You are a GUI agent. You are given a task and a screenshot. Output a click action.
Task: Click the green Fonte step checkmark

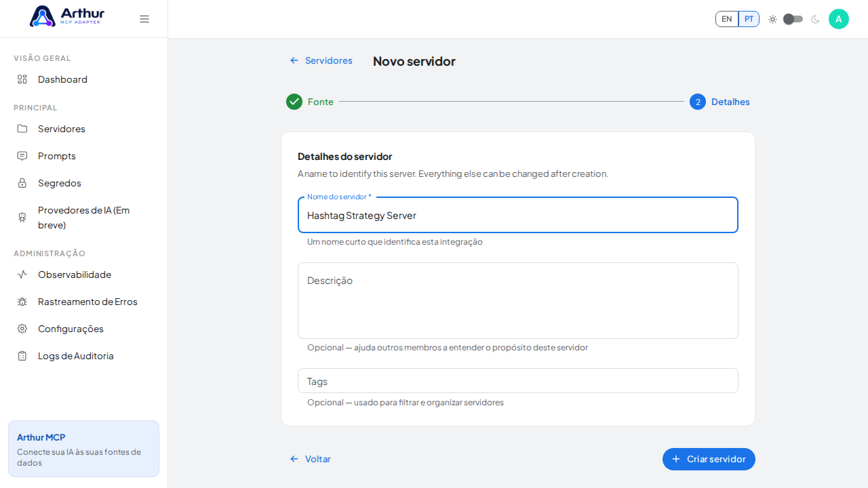click(294, 102)
